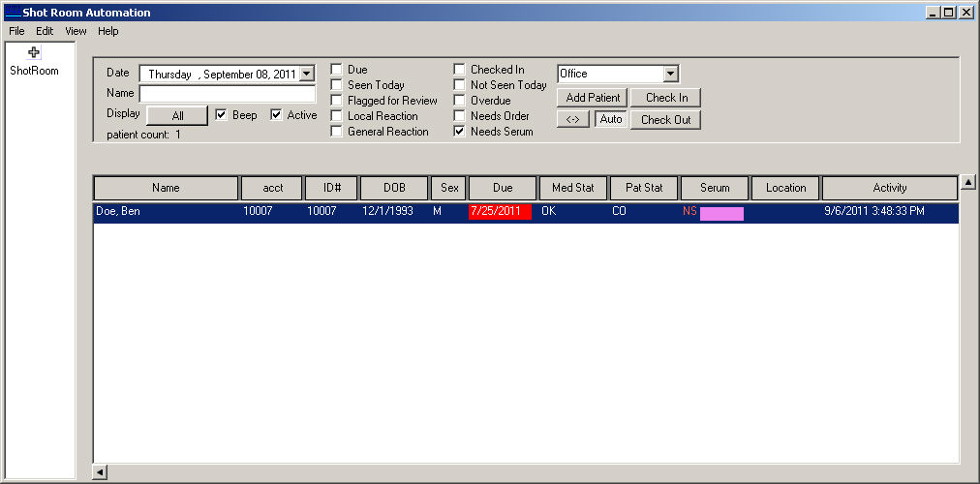Click the OK Med Stat cell
980x484 pixels.
(x=548, y=212)
